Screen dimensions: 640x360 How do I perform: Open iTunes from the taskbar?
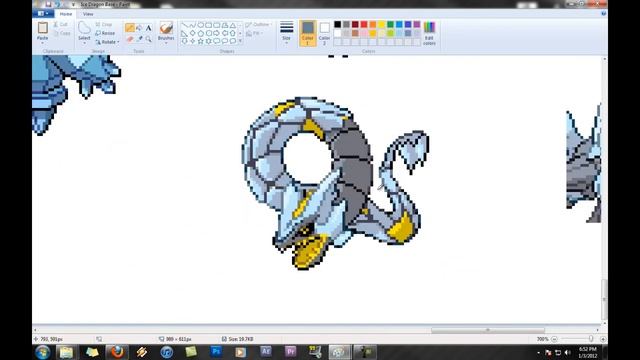167,352
